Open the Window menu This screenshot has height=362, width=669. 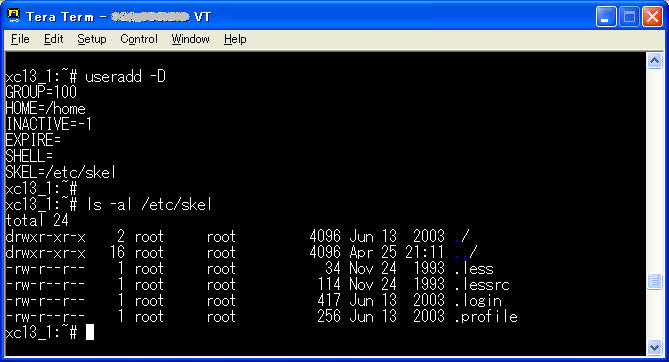point(190,39)
